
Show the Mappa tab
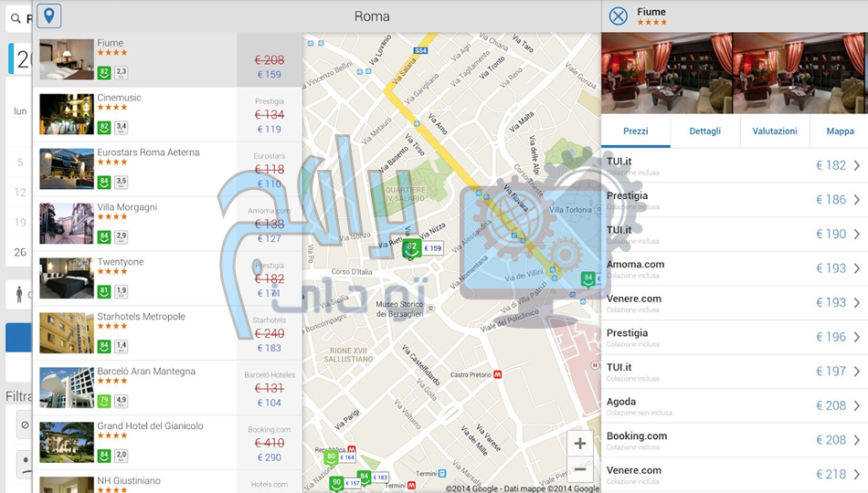coord(840,131)
